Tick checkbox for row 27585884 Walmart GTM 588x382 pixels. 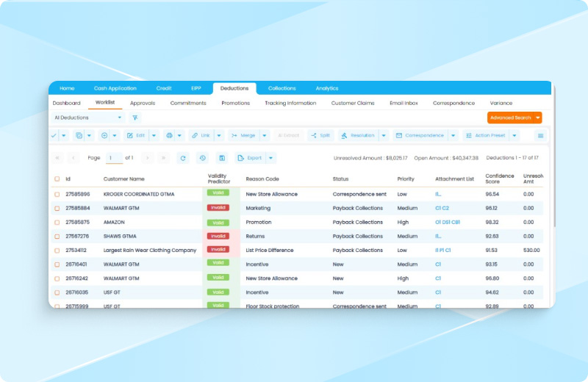click(x=57, y=209)
